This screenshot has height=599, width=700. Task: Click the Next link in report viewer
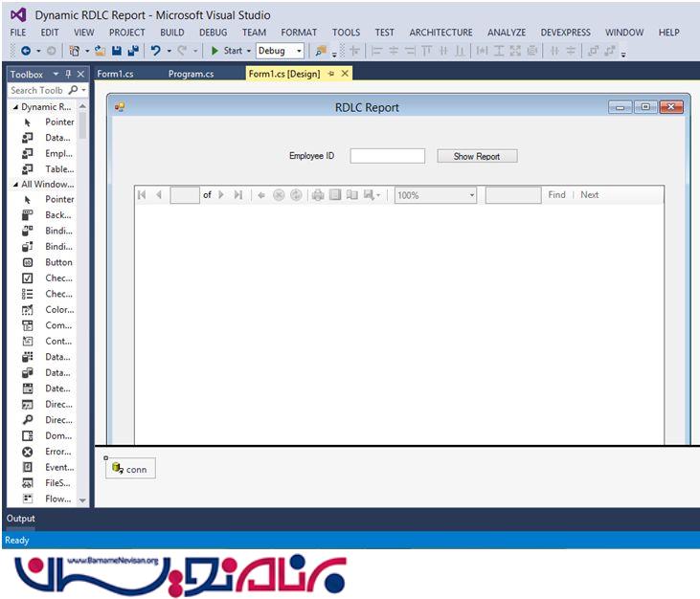tap(590, 195)
